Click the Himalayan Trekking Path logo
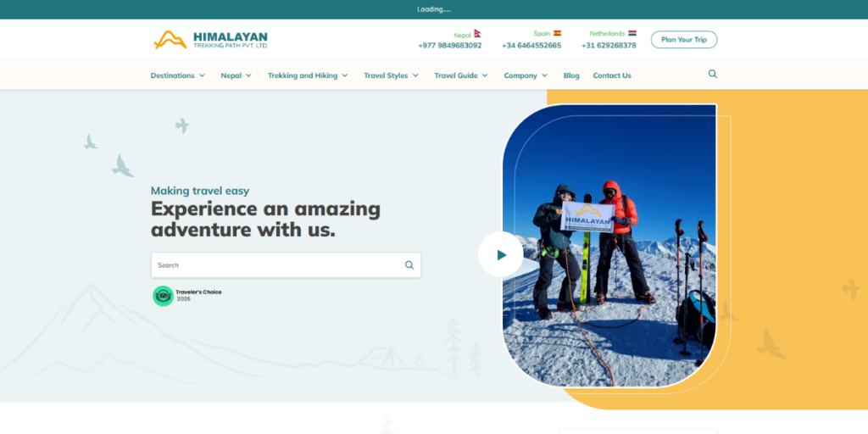The width and height of the screenshot is (868, 434). tap(210, 40)
